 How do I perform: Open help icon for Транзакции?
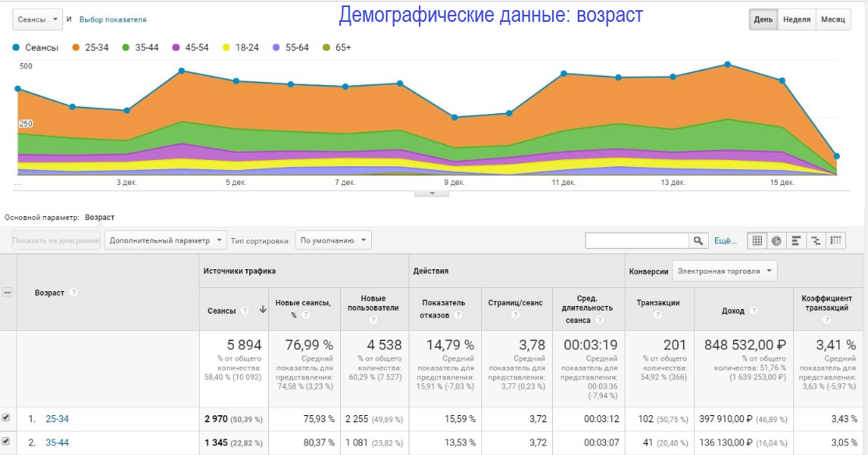pyautogui.click(x=657, y=315)
